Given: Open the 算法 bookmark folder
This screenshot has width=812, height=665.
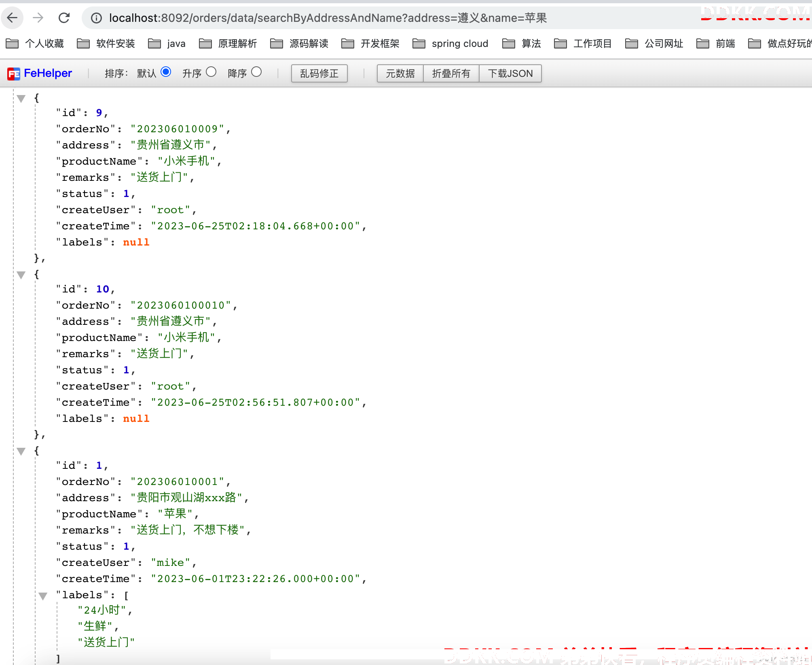Looking at the screenshot, I should tap(522, 43).
